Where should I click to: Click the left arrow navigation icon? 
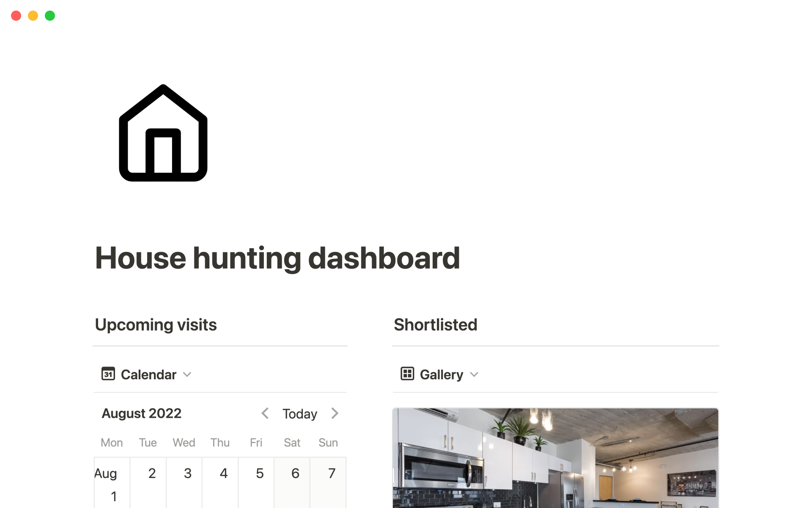click(266, 414)
